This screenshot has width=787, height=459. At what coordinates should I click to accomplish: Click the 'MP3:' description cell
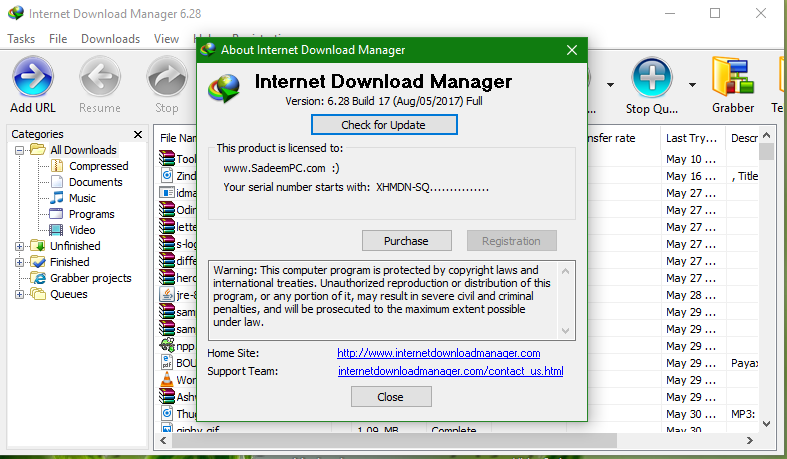click(x=743, y=414)
